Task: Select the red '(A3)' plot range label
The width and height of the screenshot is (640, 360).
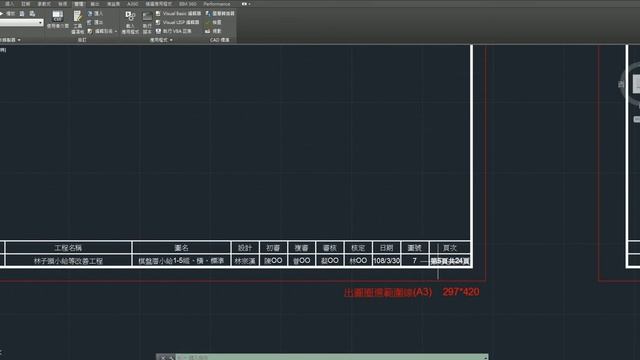Action: point(422,292)
